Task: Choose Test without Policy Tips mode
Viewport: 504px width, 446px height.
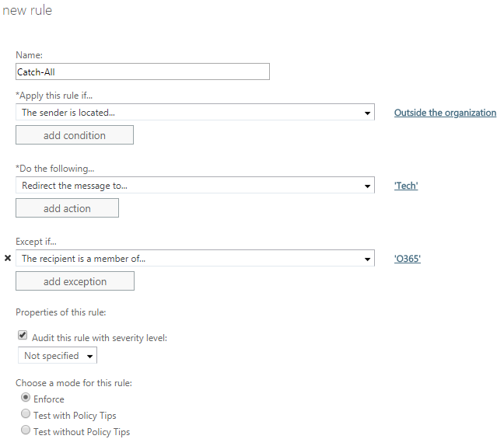Action: click(26, 430)
